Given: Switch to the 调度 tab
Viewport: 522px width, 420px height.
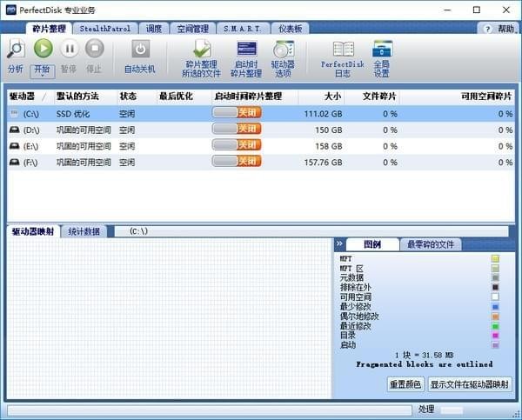Looking at the screenshot, I should point(154,29).
